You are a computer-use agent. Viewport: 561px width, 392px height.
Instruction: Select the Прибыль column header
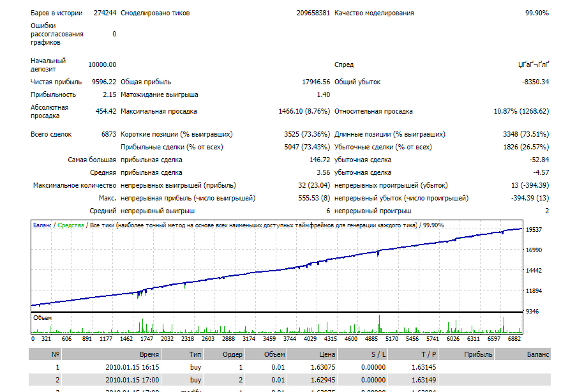(x=466, y=354)
